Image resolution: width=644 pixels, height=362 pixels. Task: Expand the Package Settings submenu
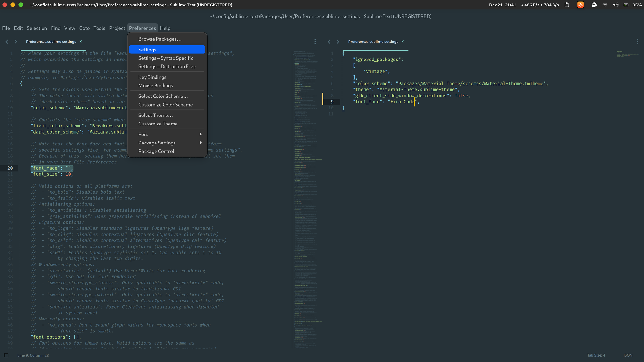(x=167, y=143)
